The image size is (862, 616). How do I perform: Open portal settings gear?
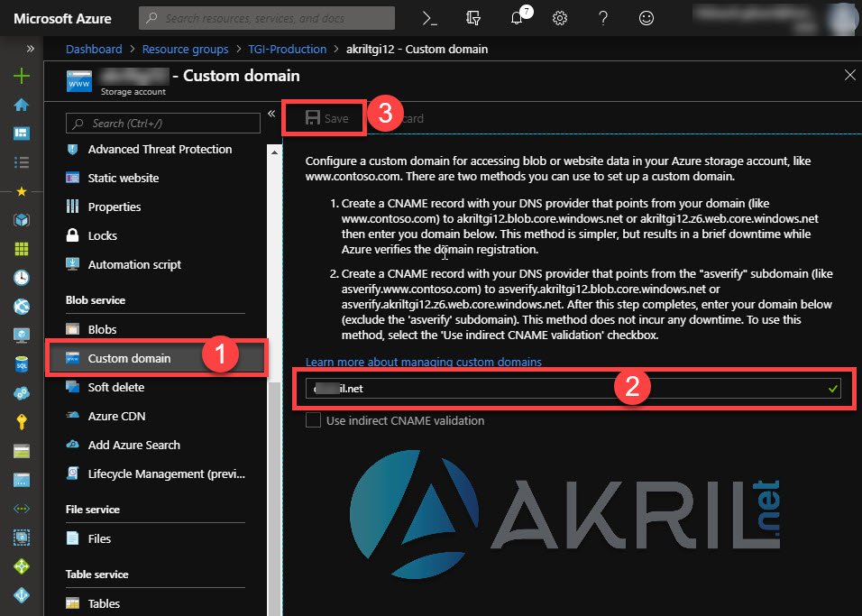point(560,18)
